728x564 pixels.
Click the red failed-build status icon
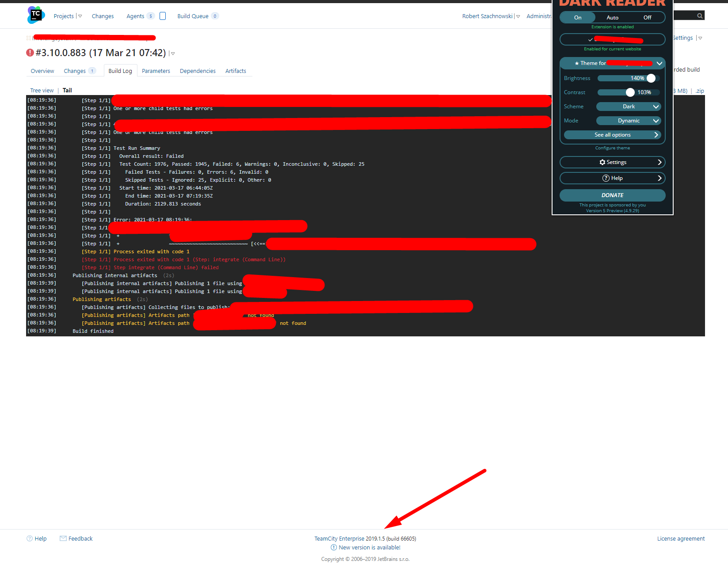[29, 53]
